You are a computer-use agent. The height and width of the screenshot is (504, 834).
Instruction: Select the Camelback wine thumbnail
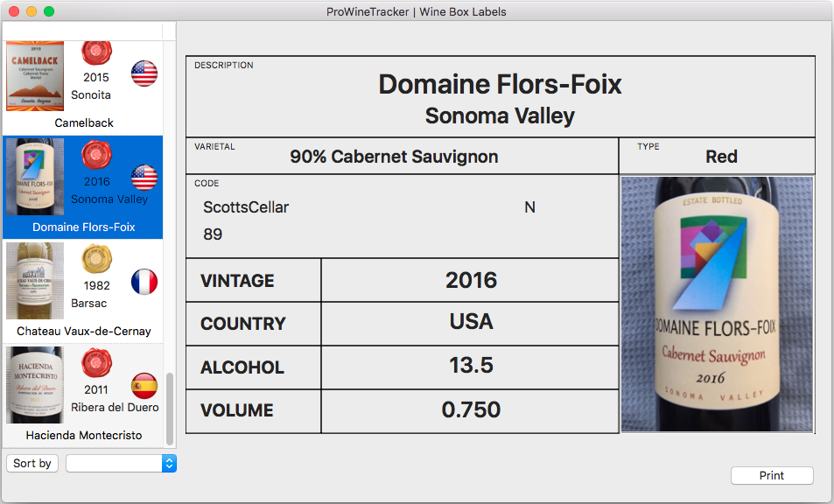[x=34, y=76]
